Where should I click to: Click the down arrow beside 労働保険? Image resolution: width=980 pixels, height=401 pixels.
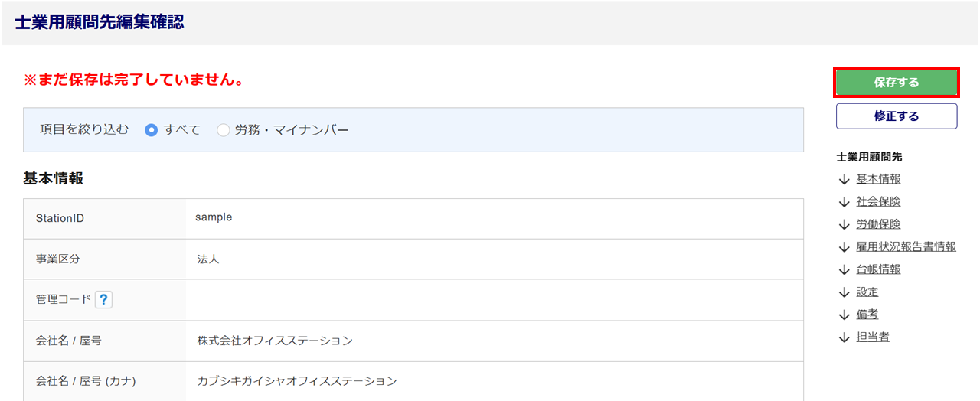point(844,224)
